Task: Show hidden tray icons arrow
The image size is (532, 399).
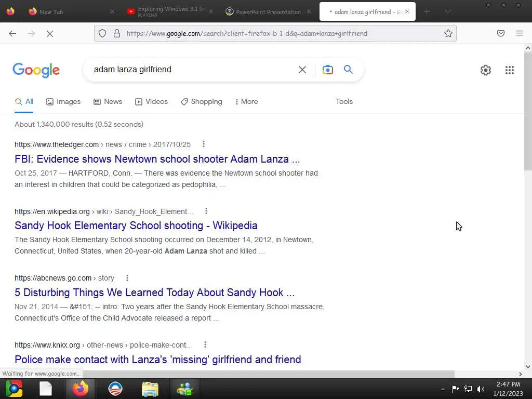Action: (443, 389)
